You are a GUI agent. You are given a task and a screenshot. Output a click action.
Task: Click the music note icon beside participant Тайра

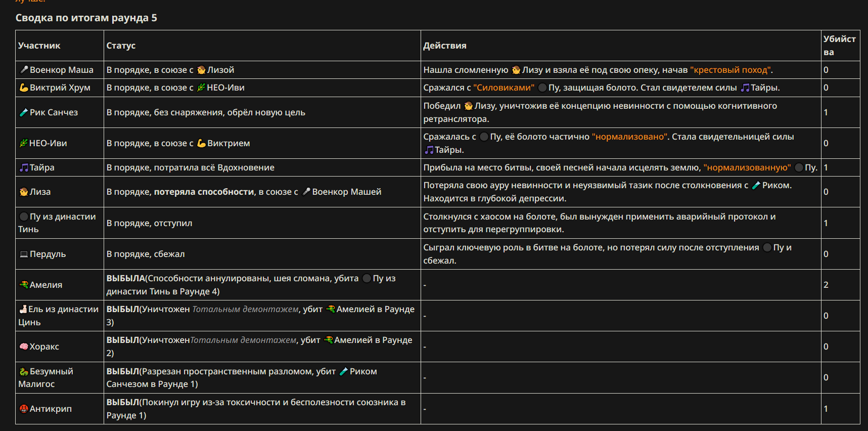[x=24, y=167]
